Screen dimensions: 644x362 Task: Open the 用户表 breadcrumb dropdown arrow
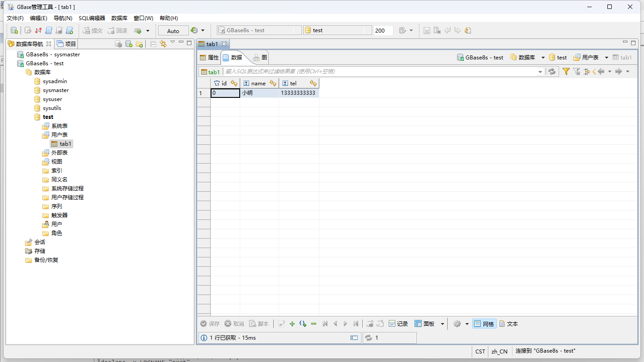pyautogui.click(x=606, y=58)
